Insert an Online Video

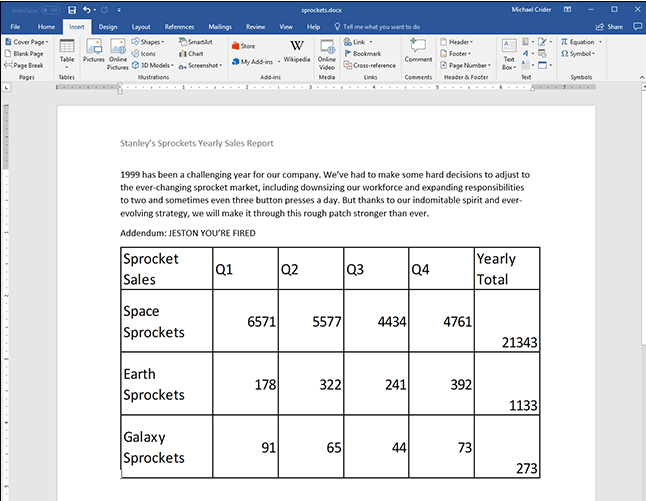point(327,52)
